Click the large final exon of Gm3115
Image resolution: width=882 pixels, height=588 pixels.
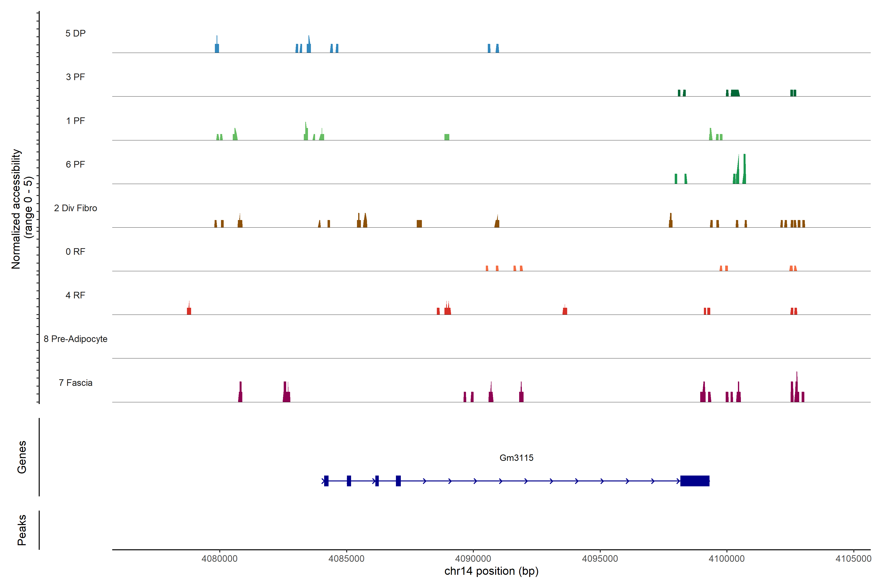pyautogui.click(x=695, y=481)
